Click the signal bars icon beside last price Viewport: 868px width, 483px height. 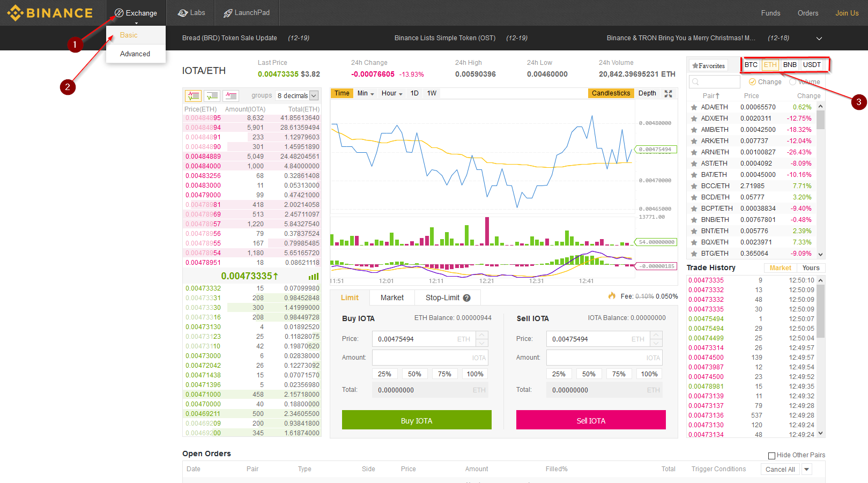pyautogui.click(x=314, y=277)
